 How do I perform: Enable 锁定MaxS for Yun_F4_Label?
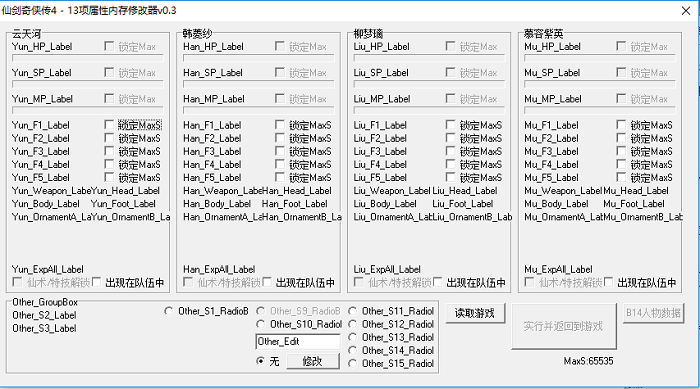point(109,164)
